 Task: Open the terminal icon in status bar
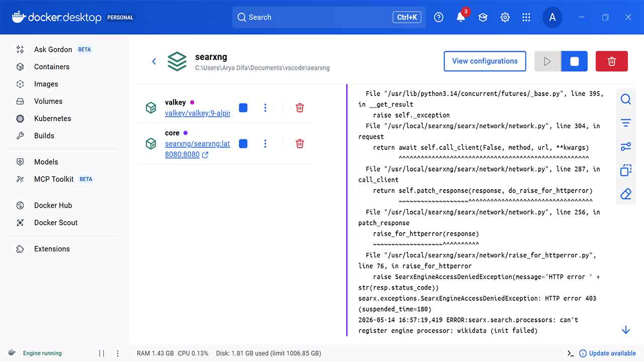[571, 353]
